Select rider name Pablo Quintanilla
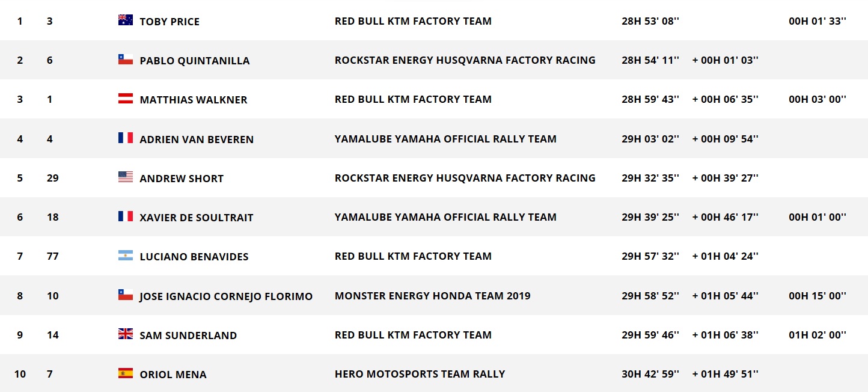868x392 pixels. point(195,61)
